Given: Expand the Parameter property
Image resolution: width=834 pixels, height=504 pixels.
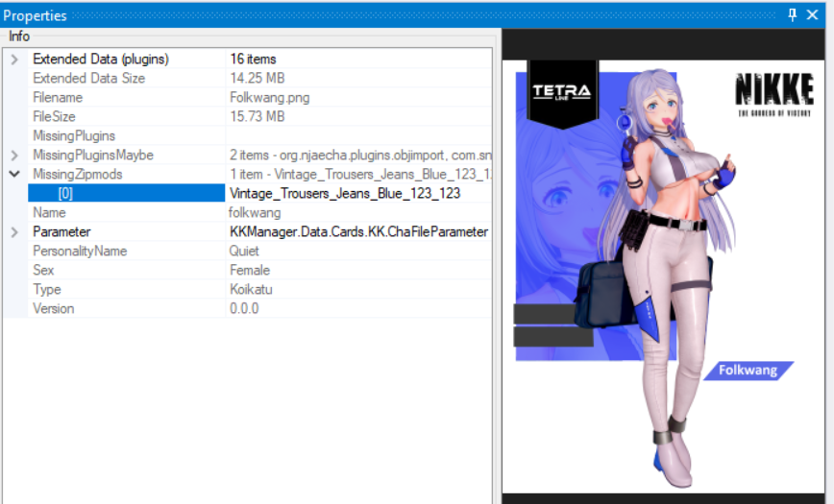Looking at the screenshot, I should [x=14, y=232].
